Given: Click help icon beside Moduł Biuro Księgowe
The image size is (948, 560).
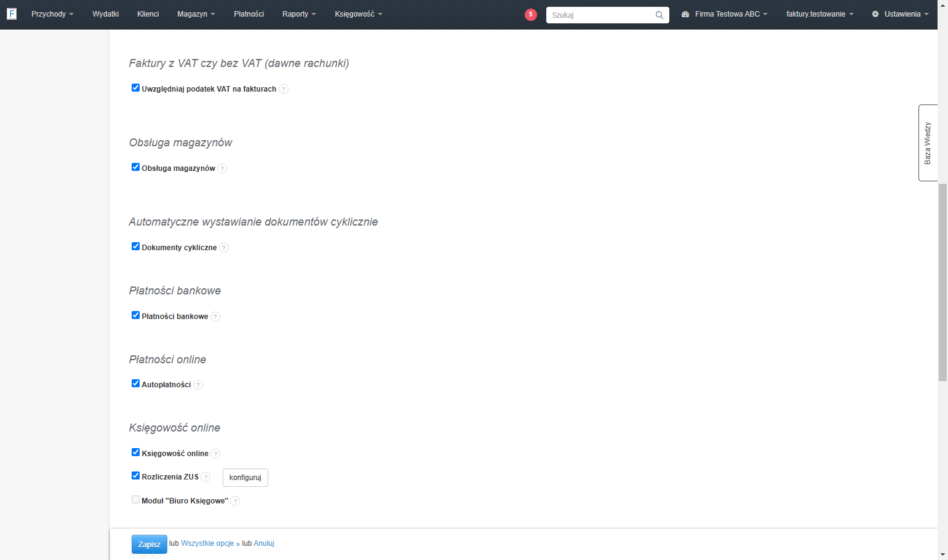Looking at the screenshot, I should 235,501.
